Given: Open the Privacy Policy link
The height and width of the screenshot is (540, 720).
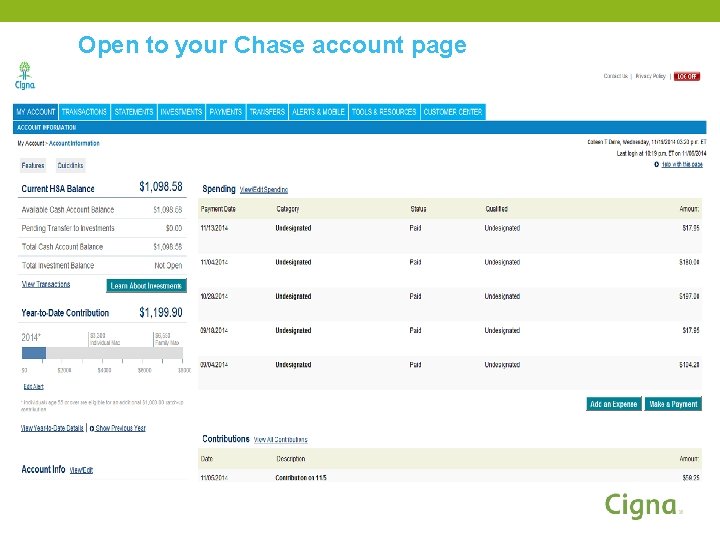Looking at the screenshot, I should (650, 76).
